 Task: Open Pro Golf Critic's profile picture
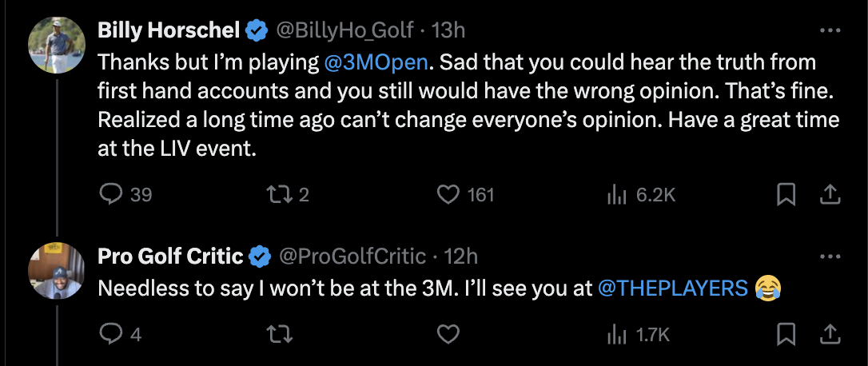[57, 271]
